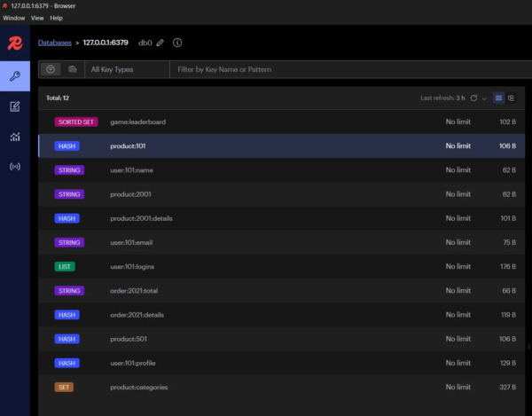Switch to filter by pattern mode
This screenshot has height=416, width=532.
[50, 69]
